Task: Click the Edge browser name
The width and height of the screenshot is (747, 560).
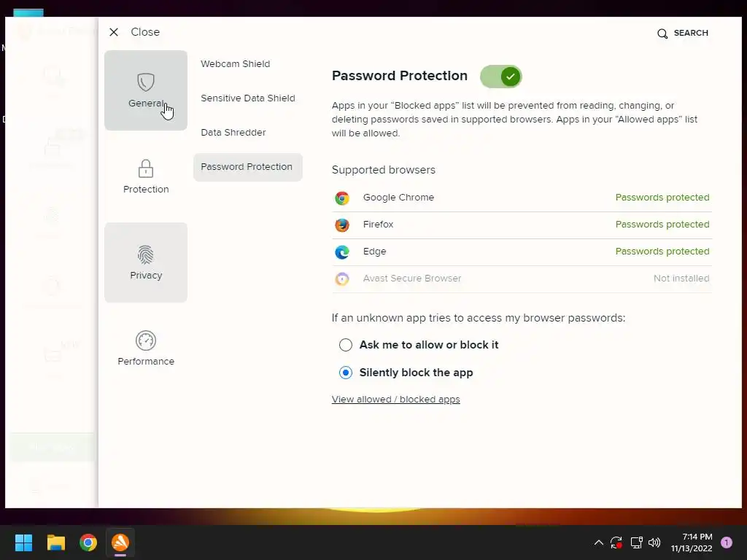Action: (374, 252)
